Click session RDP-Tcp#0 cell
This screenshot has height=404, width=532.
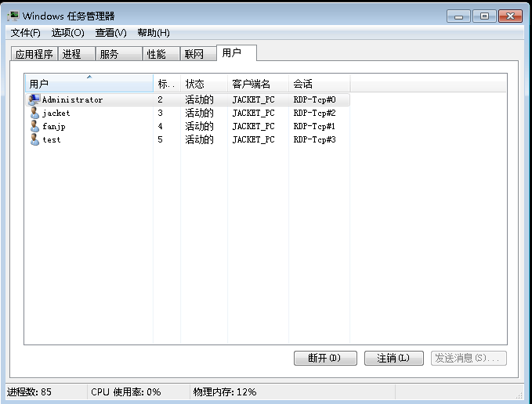pos(314,99)
